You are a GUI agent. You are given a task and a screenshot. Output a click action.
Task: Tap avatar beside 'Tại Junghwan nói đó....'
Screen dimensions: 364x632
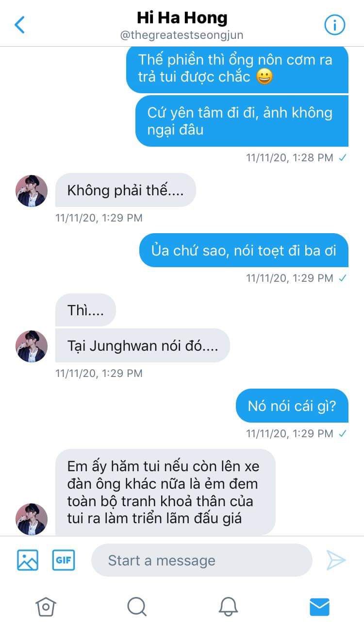click(32, 346)
